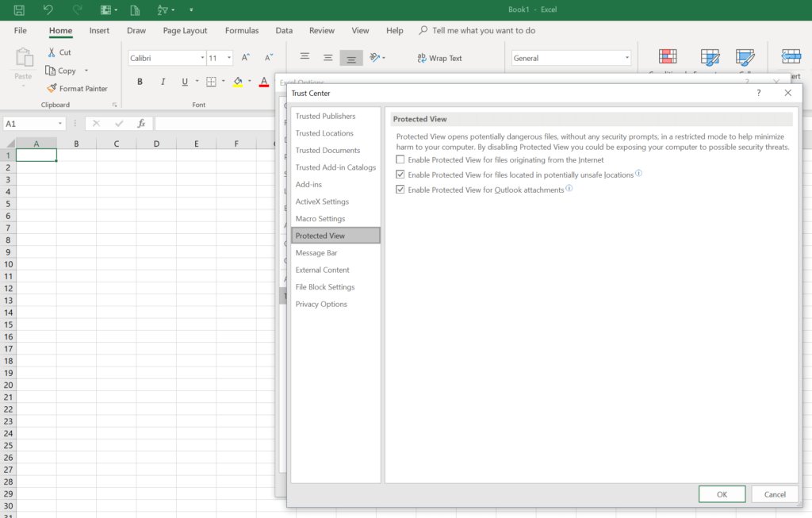
Task: Select External Content category
Action: click(x=335, y=270)
